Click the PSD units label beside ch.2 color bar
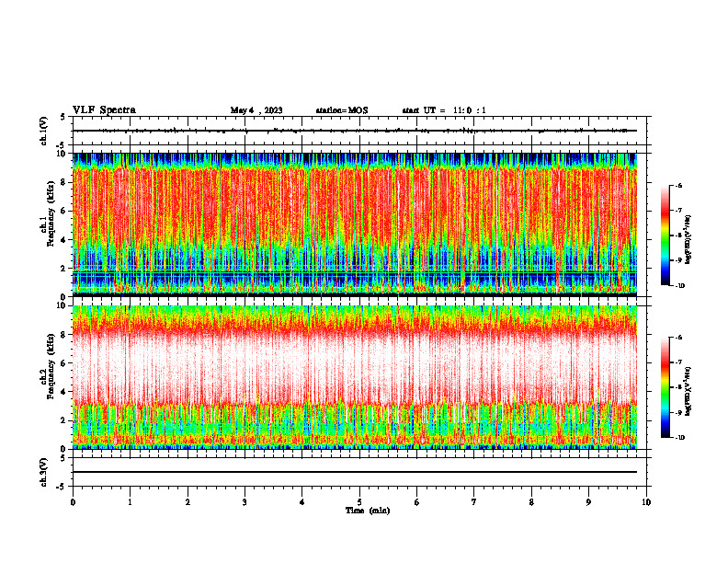 pos(688,392)
